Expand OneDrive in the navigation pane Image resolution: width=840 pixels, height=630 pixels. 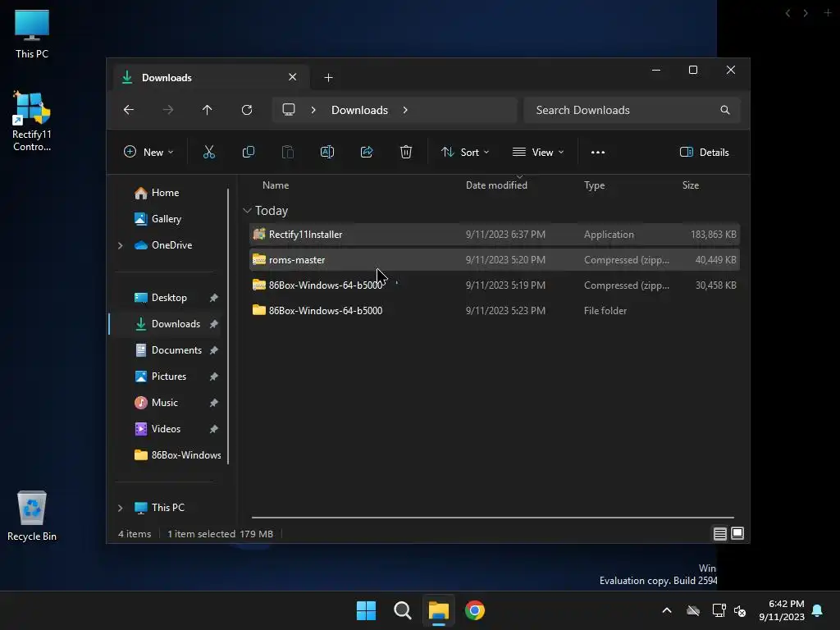[121, 245]
